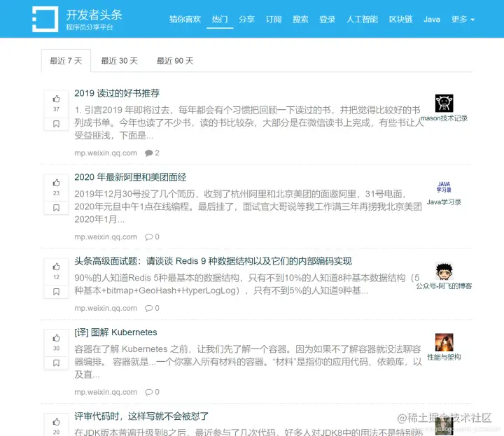Image resolution: width=504 pixels, height=436 pixels.
Task: Click mp.weixin.qq.com under 图解 Kubernetes
Action: (x=106, y=392)
